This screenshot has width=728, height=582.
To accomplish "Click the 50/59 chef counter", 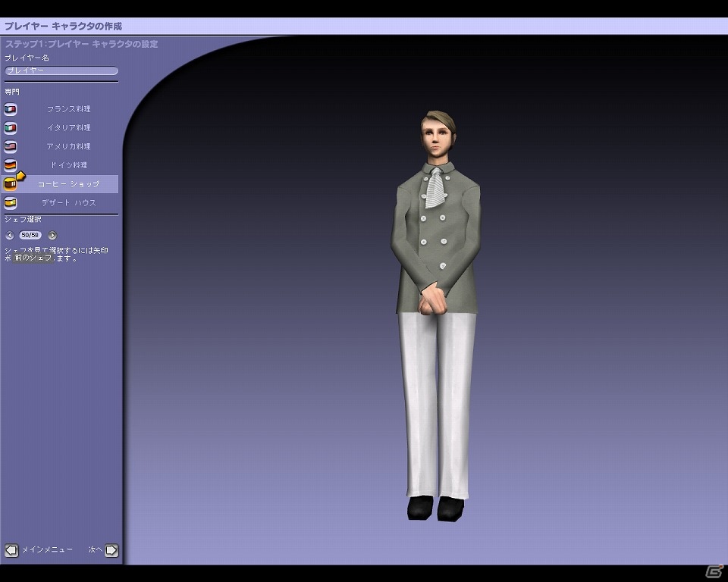I will coord(30,236).
